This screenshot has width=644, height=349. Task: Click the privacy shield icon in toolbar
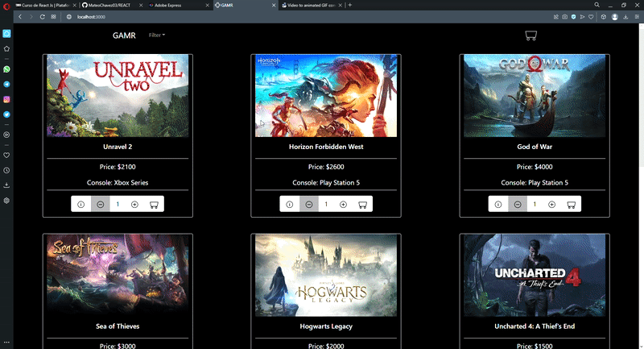coord(573,17)
